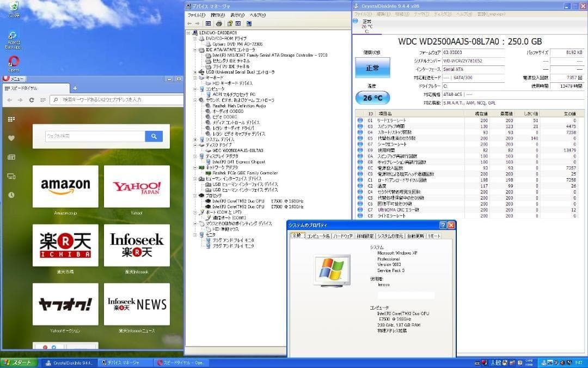Go back in Opera browser
This screenshot has height=368, width=588.
coord(10,100)
